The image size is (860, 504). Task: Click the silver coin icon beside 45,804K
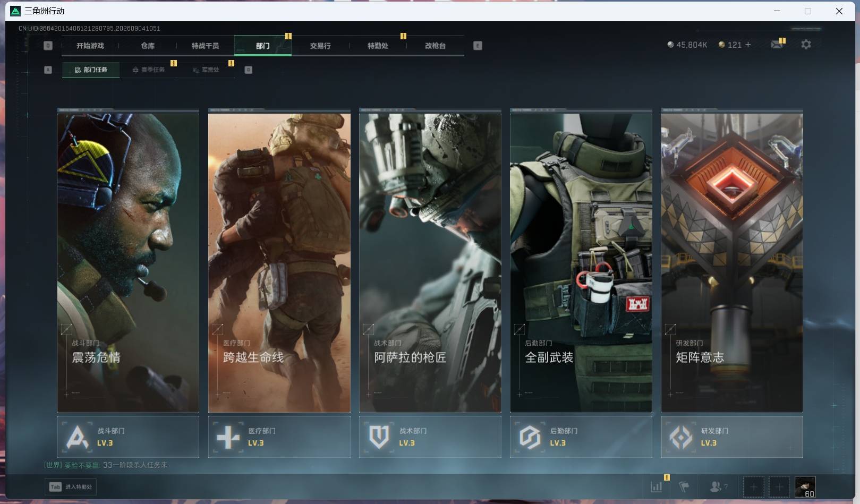pos(670,45)
